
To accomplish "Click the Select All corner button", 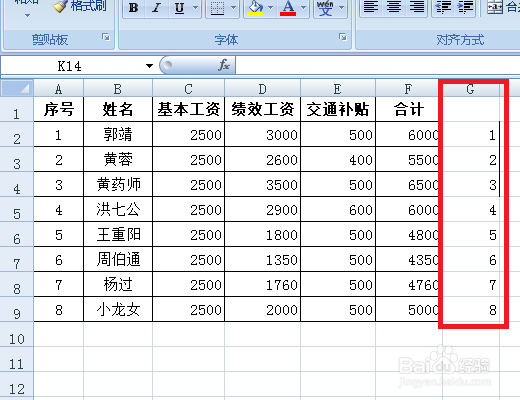I will pyautogui.click(x=17, y=88).
